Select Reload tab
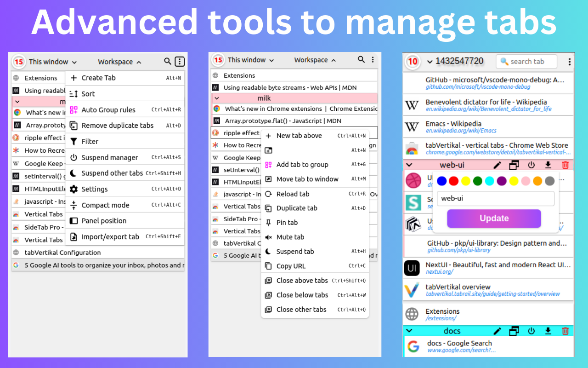Image resolution: width=588 pixels, height=368 pixels. (x=315, y=194)
